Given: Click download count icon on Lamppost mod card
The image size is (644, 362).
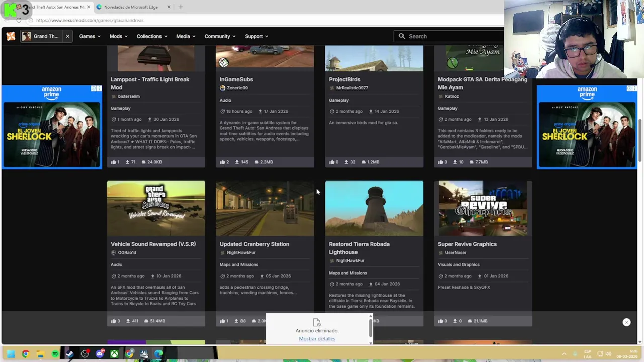Looking at the screenshot, I should coord(128,162).
